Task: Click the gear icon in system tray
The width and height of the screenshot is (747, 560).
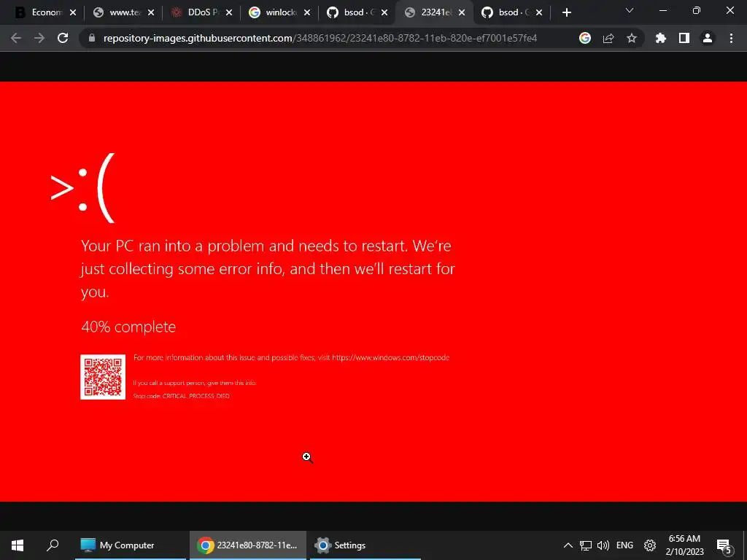Action: coord(650,545)
